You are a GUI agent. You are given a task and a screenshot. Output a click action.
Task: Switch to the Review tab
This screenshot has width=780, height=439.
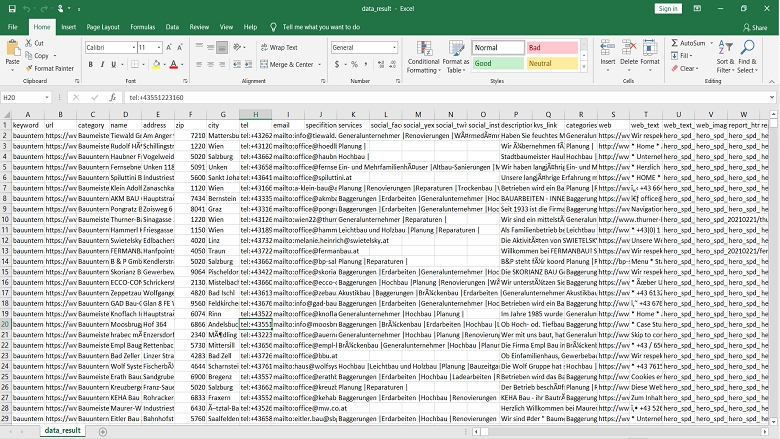pos(199,27)
